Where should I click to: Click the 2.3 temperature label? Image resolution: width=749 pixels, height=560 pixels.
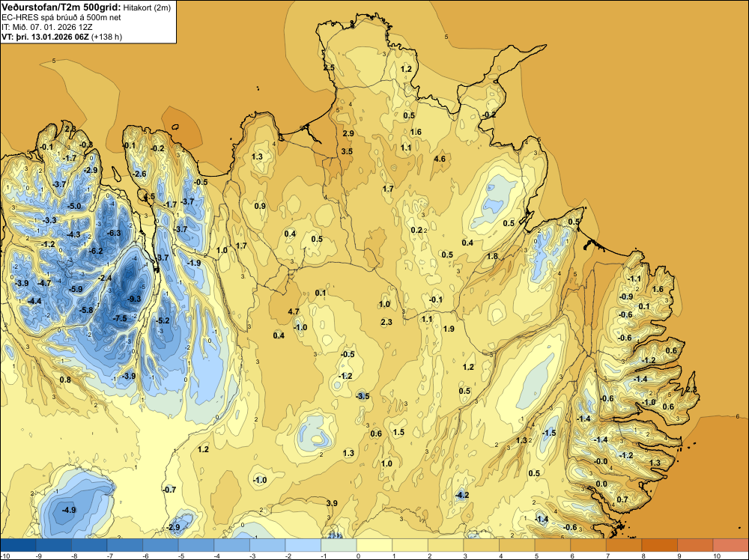point(386,322)
